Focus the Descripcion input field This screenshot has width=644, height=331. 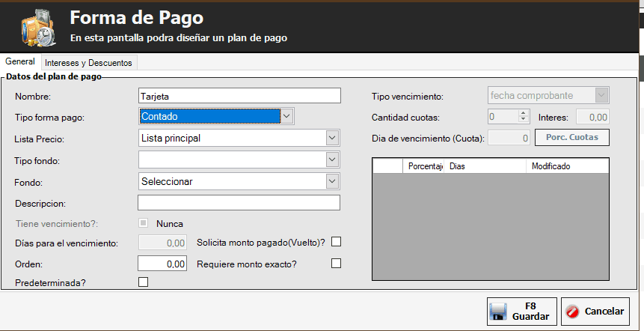tap(239, 203)
